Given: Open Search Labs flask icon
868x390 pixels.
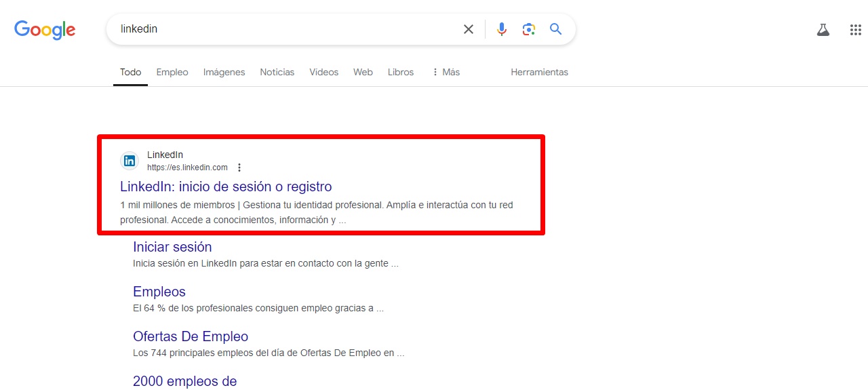Looking at the screenshot, I should (x=823, y=30).
